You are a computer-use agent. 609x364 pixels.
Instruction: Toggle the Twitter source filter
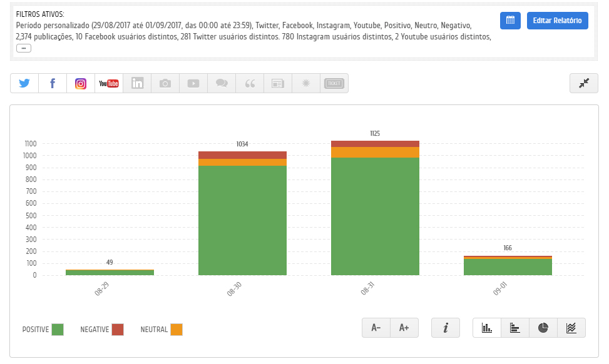pos(24,83)
